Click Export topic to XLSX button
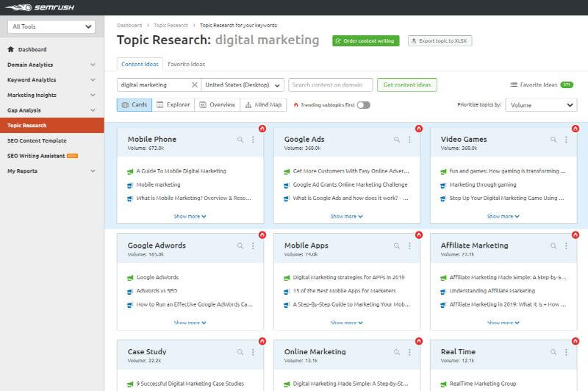Viewport: 588px width, 391px height. (x=440, y=41)
